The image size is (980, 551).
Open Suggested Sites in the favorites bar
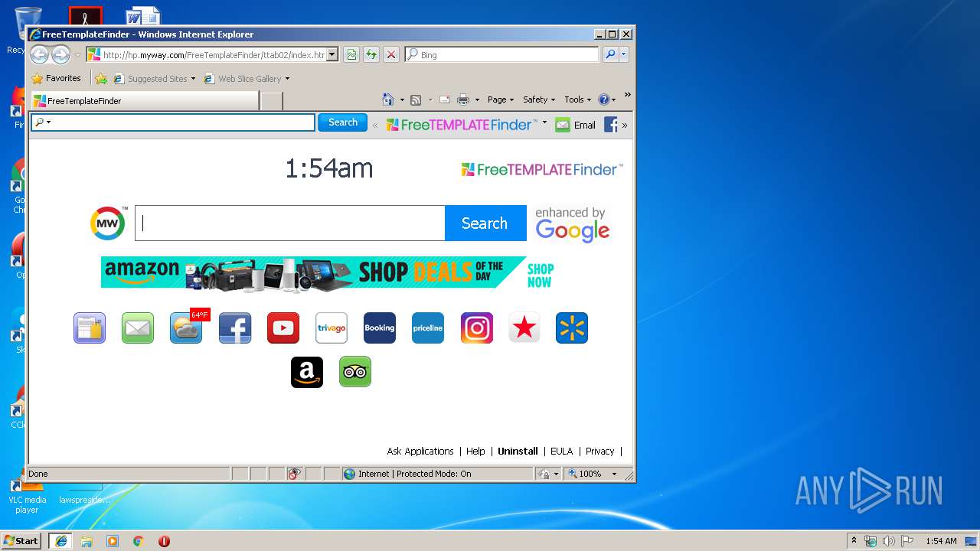coord(155,78)
